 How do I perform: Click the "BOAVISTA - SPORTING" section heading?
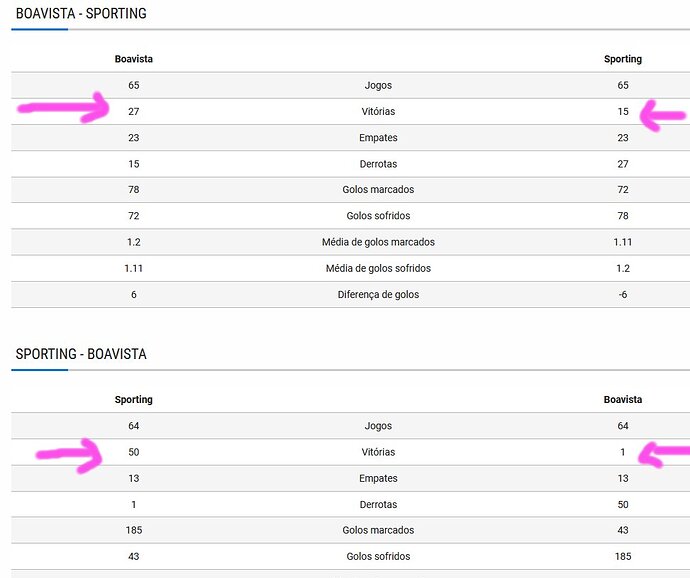coord(81,14)
